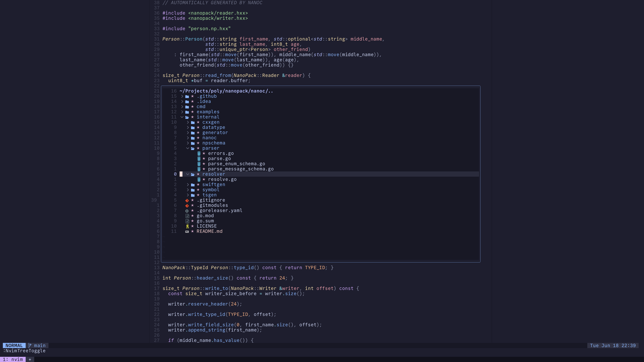This screenshot has width=644, height=362.
Task: Open a new tab with plus
Action: click(30, 359)
